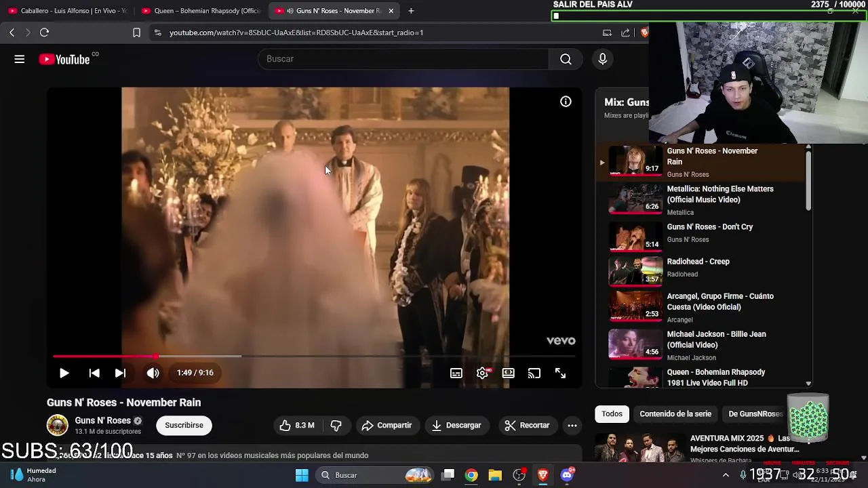Screen dimensions: 868x488
Task: Select the De GunsNRoses filter chip
Action: [x=755, y=413]
